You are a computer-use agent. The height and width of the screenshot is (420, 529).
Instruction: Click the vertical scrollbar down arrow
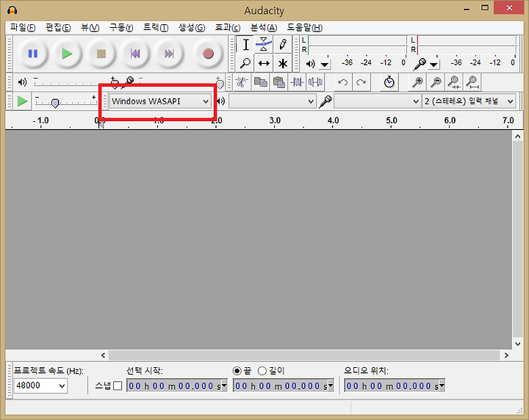(518, 344)
